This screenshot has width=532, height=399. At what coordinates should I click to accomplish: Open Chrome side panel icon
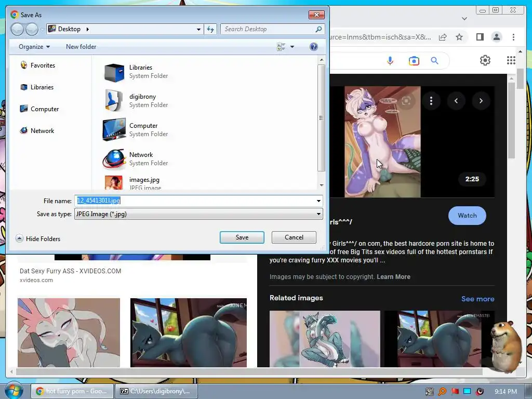tap(480, 37)
